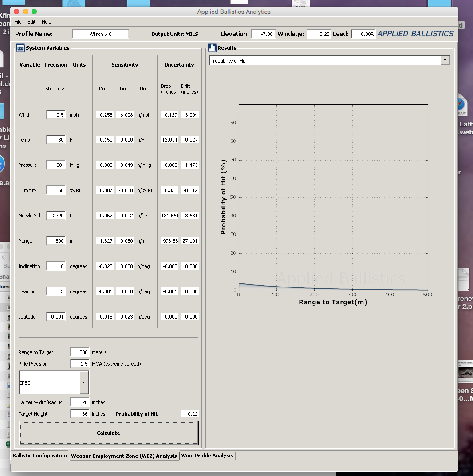Image resolution: width=473 pixels, height=476 pixels.
Task: Click the Target Height field showing 36
Action: [80, 414]
